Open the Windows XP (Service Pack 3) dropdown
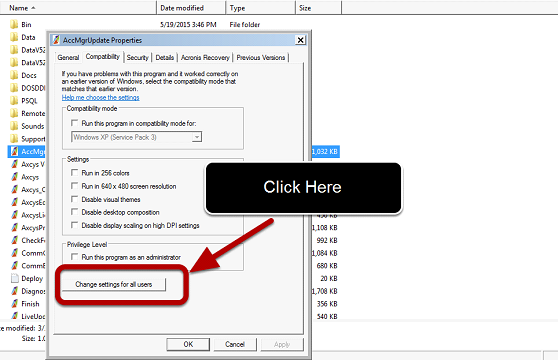559x361 pixels. click(137, 137)
